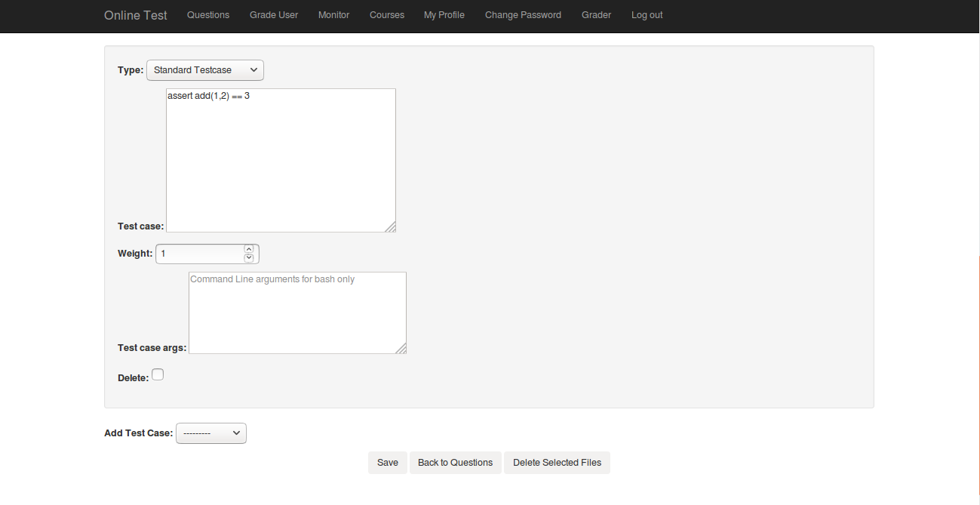Increase the Weight value with up arrow
Image resolution: width=980 pixels, height=505 pixels.
[x=249, y=249]
